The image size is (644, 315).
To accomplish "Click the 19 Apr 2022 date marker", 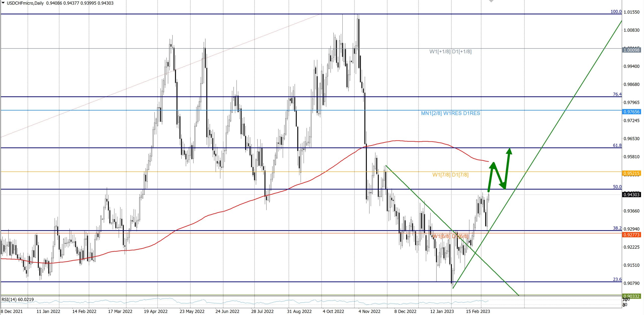I will [x=155, y=311].
